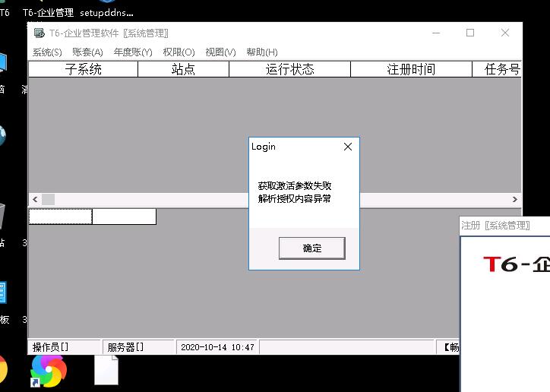The height and width of the screenshot is (392, 550).
Task: Click the horizontal scrollbar right arrow
Action: (514, 200)
